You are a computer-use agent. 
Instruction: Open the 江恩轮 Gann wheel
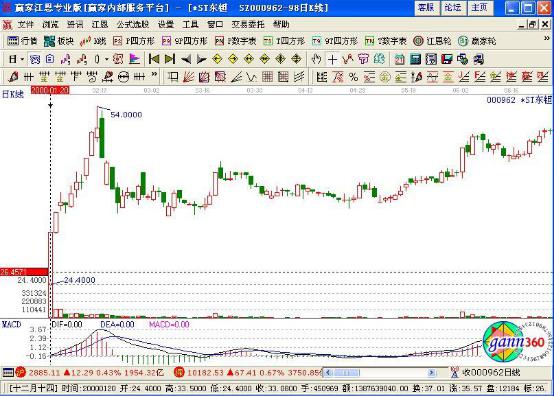click(x=432, y=41)
